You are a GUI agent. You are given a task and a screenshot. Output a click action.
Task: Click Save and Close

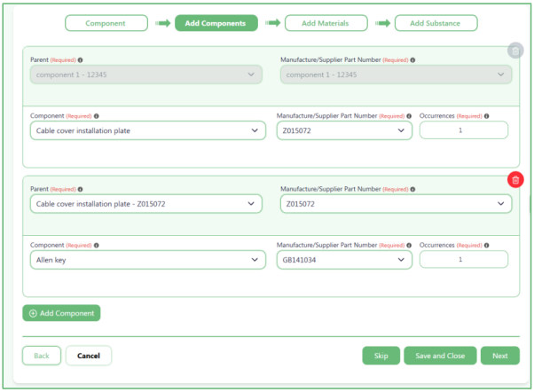click(x=440, y=356)
